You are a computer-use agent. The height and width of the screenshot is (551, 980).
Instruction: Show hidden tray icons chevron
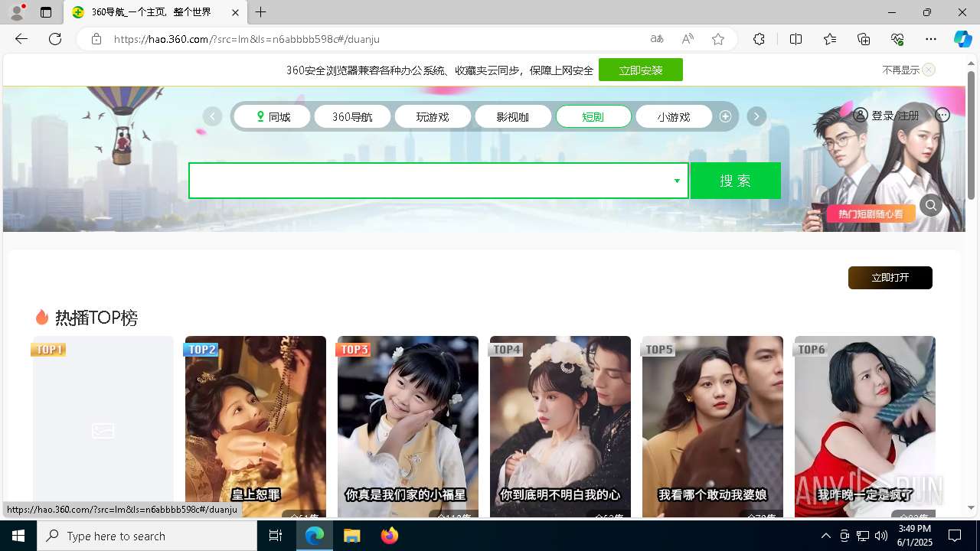(825, 536)
